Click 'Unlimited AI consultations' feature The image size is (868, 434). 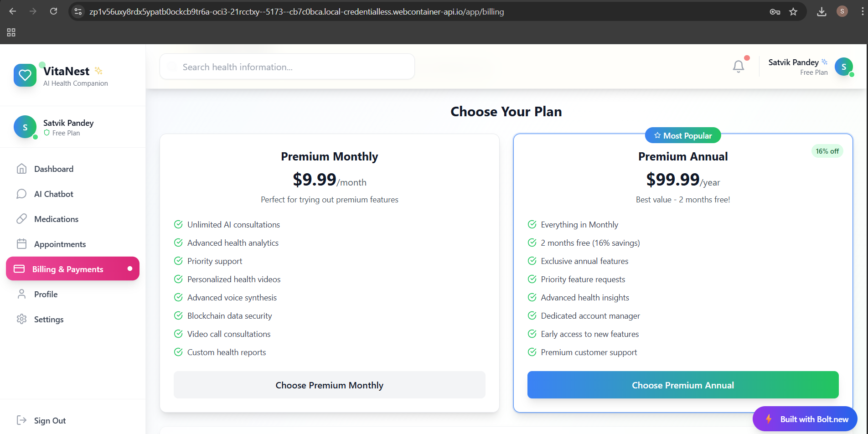[x=233, y=224]
